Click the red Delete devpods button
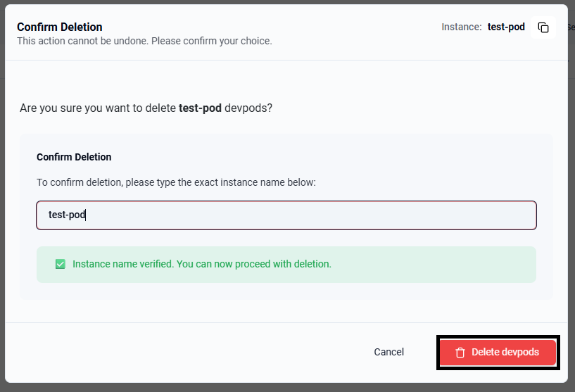This screenshot has height=392, width=575. (498, 353)
